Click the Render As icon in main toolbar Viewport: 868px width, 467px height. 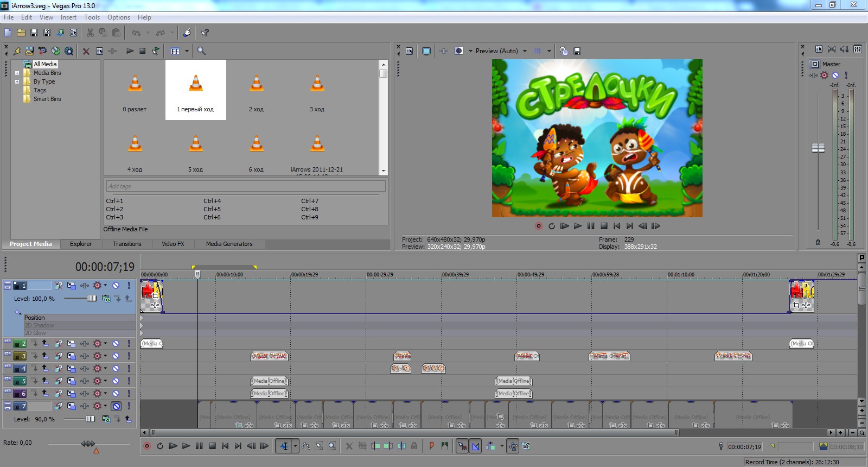click(x=60, y=33)
